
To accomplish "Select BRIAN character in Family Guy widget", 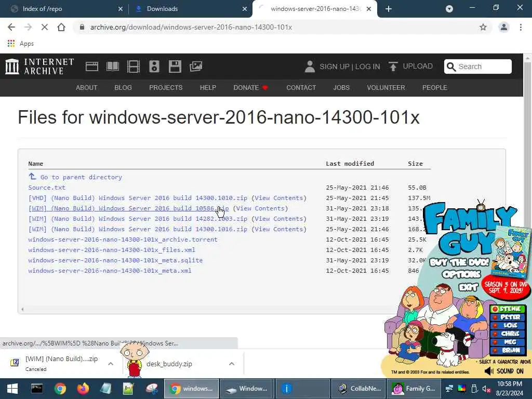I will click(508, 350).
